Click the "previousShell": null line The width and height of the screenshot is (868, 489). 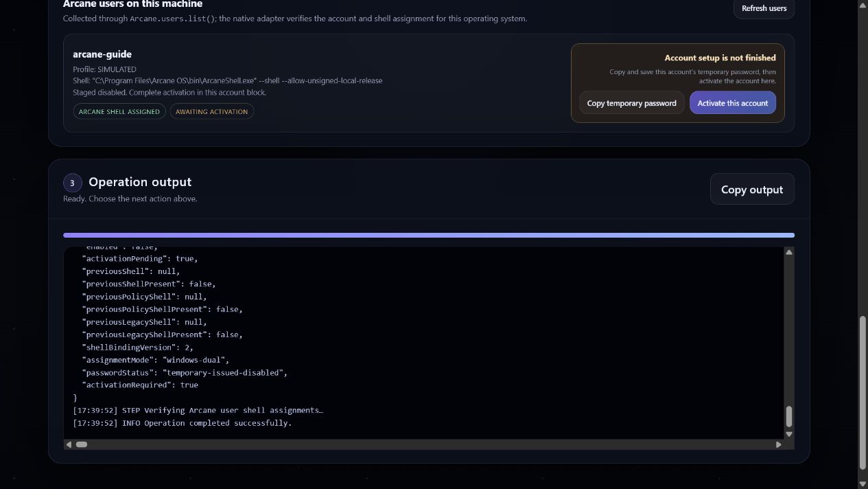click(130, 271)
